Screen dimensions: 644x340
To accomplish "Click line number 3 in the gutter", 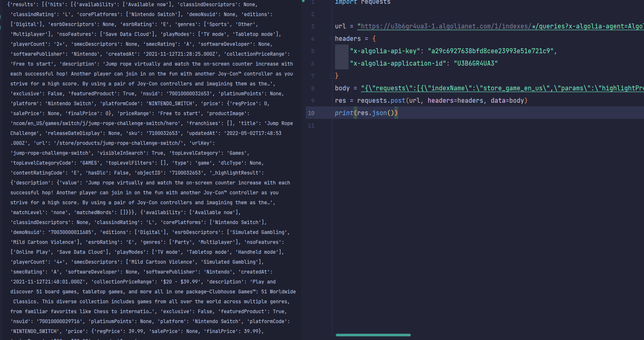I will pyautogui.click(x=313, y=26).
